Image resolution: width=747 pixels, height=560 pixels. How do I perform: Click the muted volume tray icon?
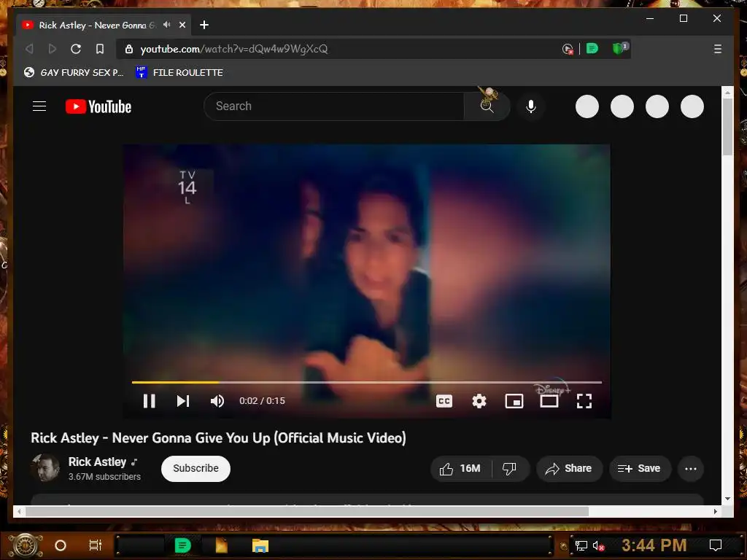[598, 546]
